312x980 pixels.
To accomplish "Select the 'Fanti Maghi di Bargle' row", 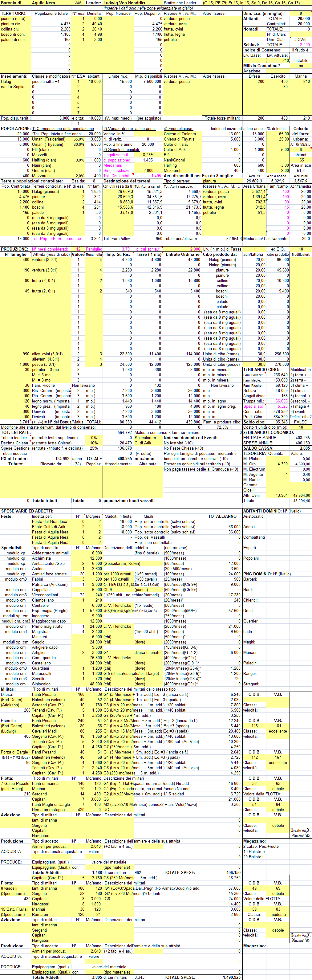I will [x=51, y=805].
